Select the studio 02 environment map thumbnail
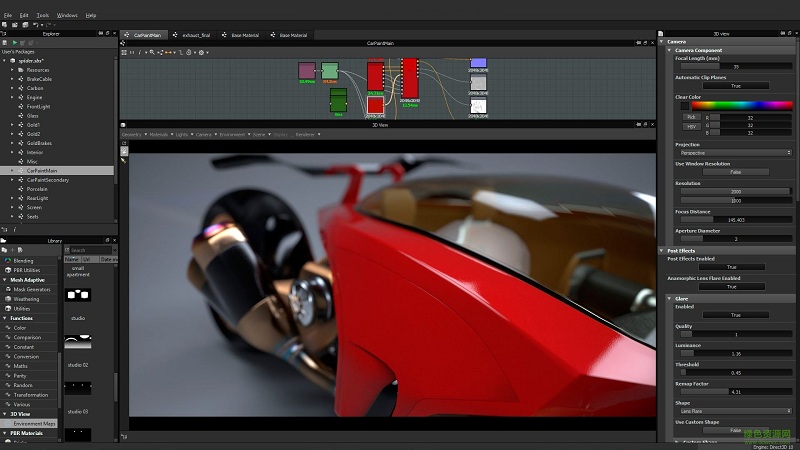Viewport: 800px width, 450px height. (x=78, y=342)
